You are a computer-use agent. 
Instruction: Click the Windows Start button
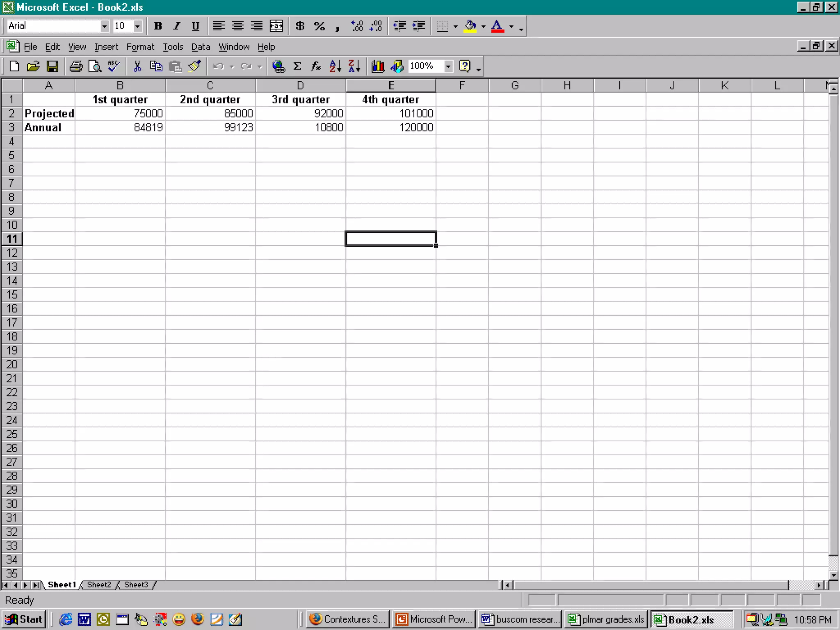[x=24, y=619]
